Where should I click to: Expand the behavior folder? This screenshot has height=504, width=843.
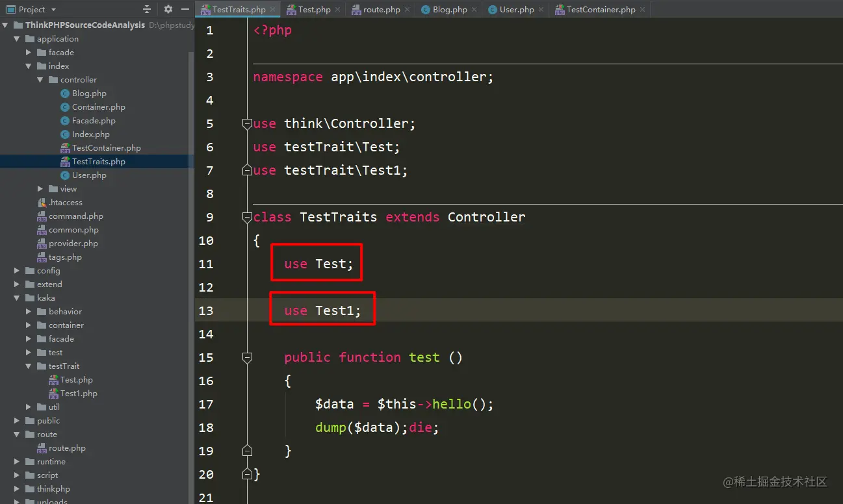29,312
